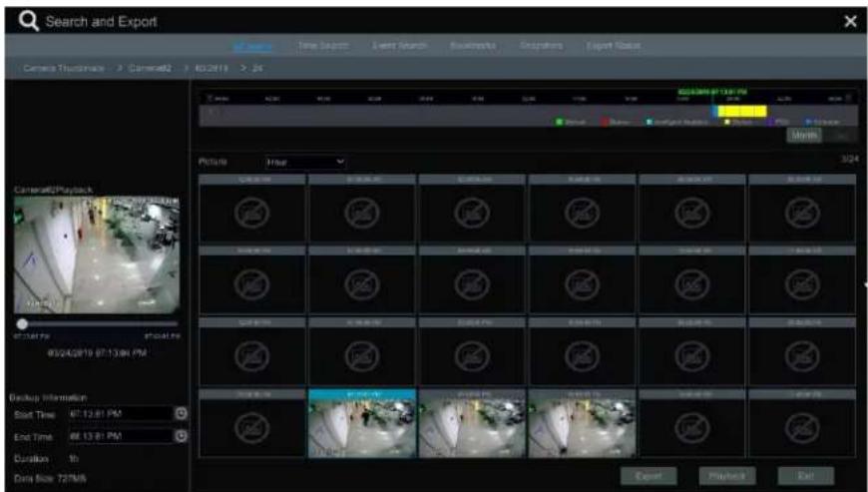
Task: Open the Export Status tab
Action: (x=614, y=46)
